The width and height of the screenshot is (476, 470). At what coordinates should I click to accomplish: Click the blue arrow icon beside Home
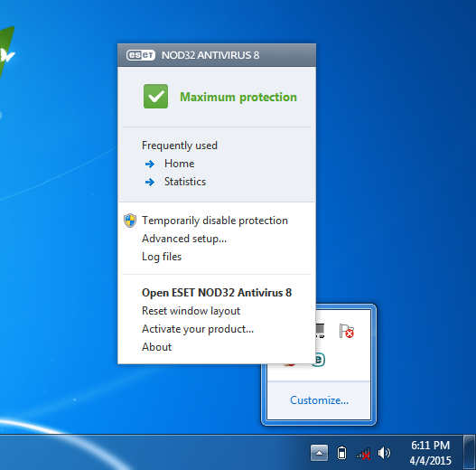(x=150, y=164)
